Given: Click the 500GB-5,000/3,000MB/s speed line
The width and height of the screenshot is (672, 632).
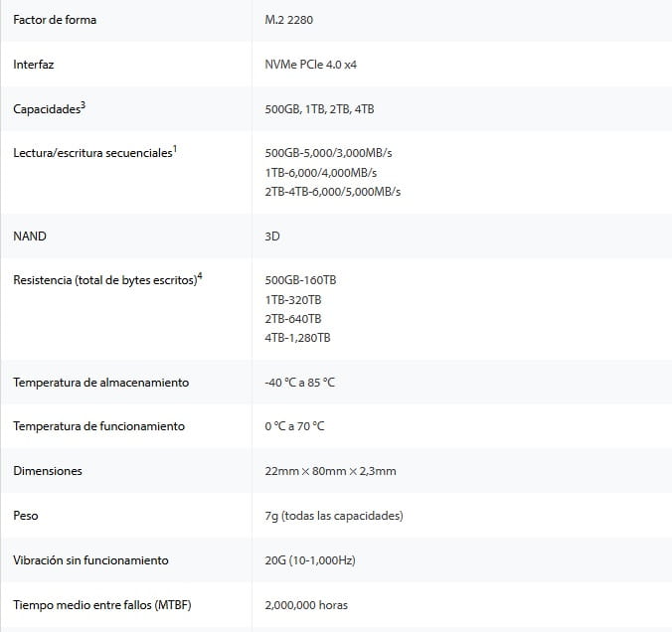Looking at the screenshot, I should pos(335,154).
